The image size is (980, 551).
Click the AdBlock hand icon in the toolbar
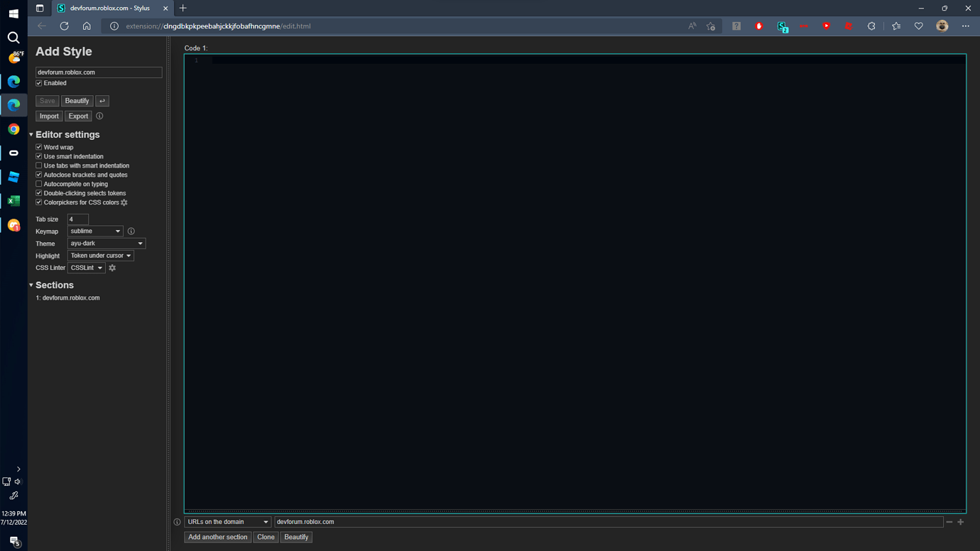click(x=759, y=26)
